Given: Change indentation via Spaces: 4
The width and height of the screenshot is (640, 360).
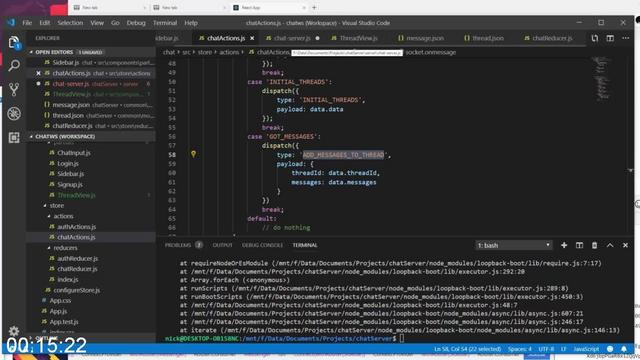Looking at the screenshot, I should [520, 349].
